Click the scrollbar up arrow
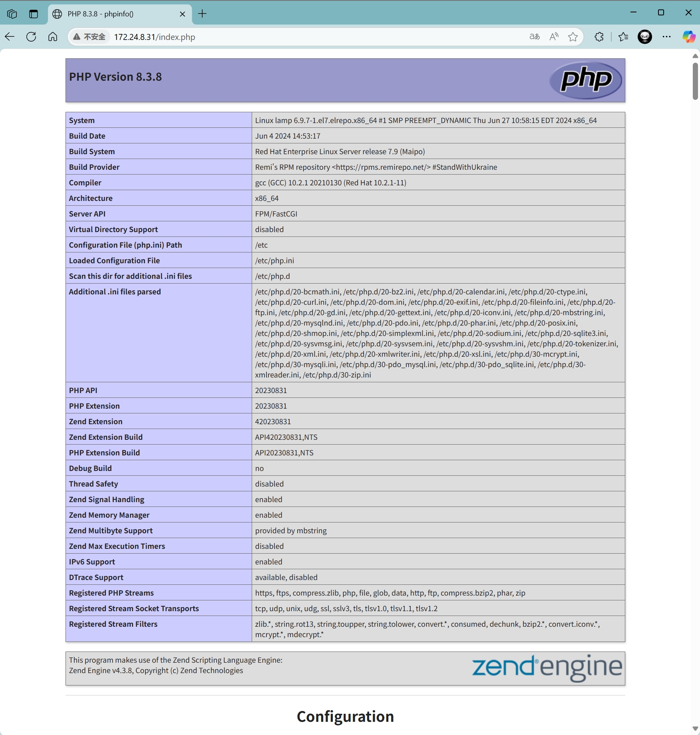The image size is (700, 735). click(695, 56)
